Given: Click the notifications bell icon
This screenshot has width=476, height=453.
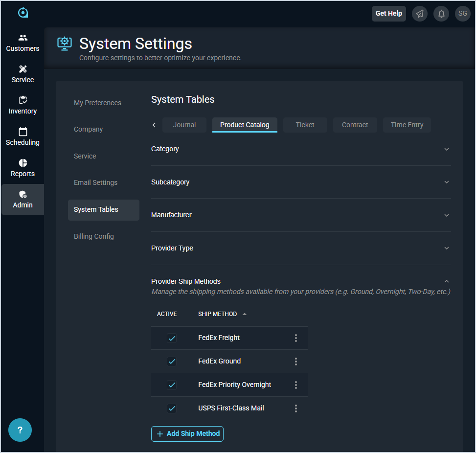Looking at the screenshot, I should coord(441,14).
